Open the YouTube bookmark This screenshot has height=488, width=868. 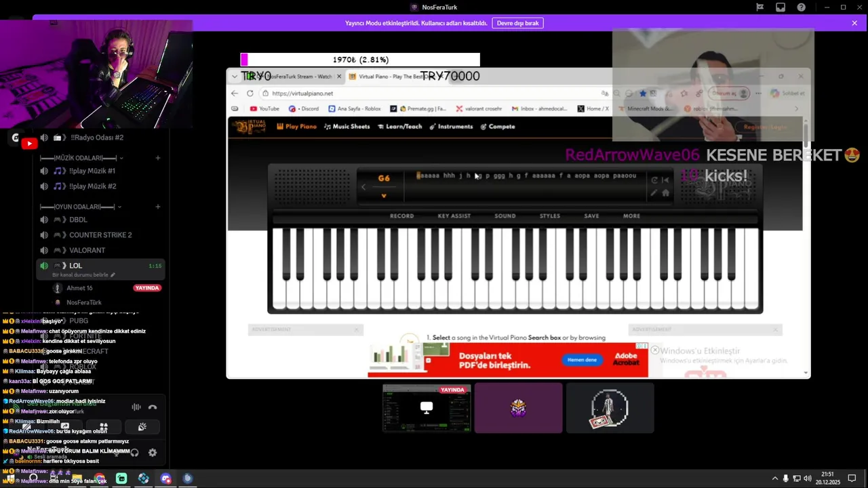264,108
